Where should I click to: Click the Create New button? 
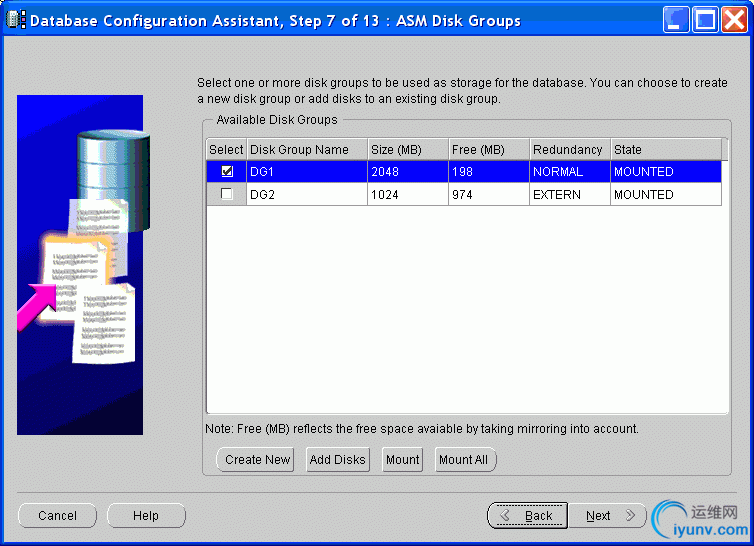pyautogui.click(x=256, y=459)
